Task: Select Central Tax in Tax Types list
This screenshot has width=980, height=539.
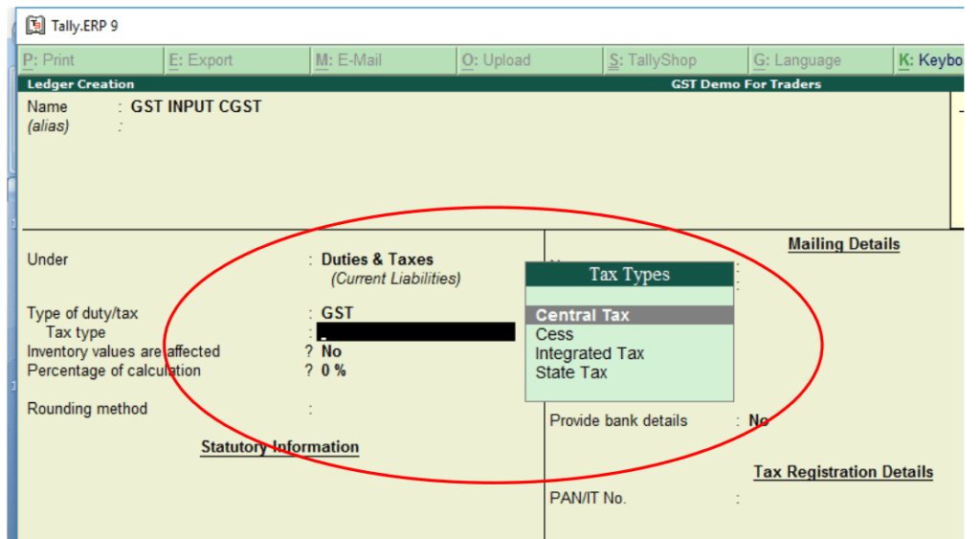Action: 630,315
